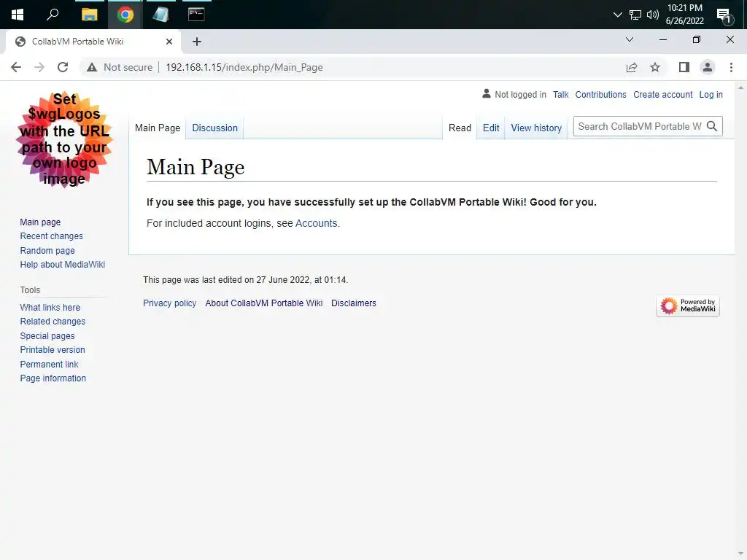
Task: Go back to the previous page
Action: click(16, 67)
